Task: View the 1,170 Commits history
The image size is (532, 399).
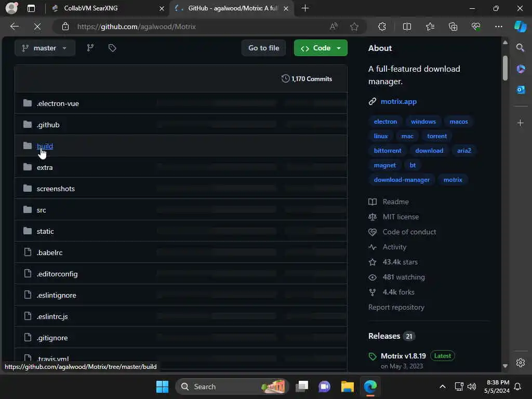Action: (307, 79)
